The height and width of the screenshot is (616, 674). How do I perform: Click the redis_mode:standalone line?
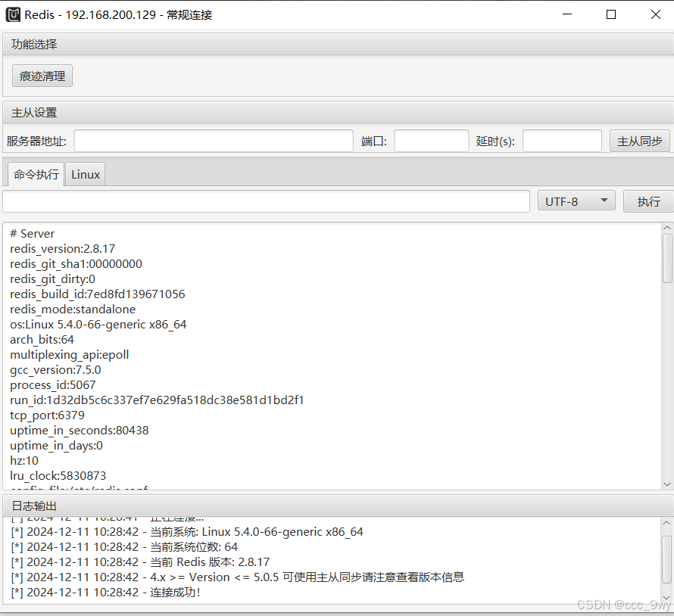point(73,310)
